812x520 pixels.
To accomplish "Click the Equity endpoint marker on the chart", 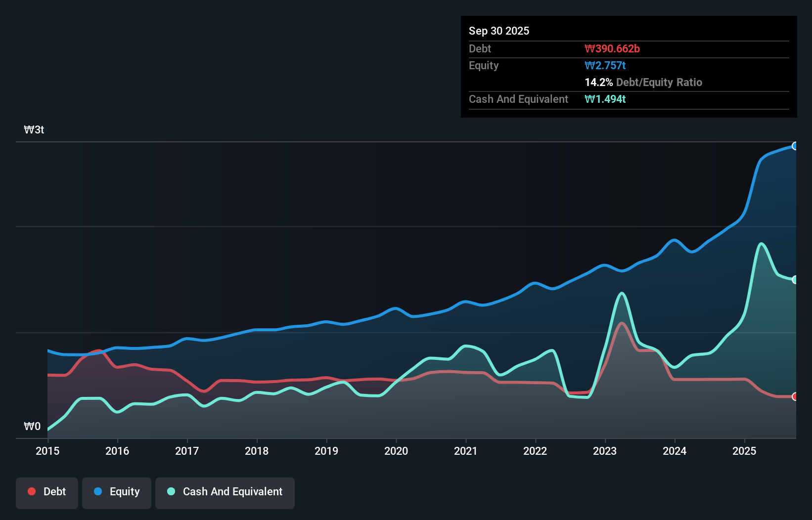I will (795, 146).
